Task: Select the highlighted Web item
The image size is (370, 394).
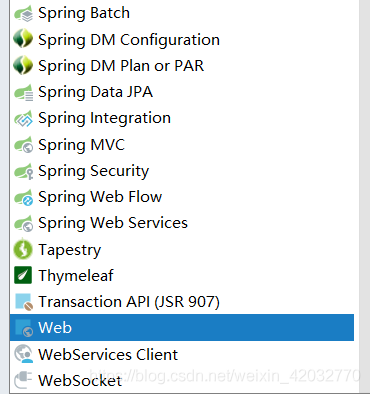Action: tap(182, 327)
